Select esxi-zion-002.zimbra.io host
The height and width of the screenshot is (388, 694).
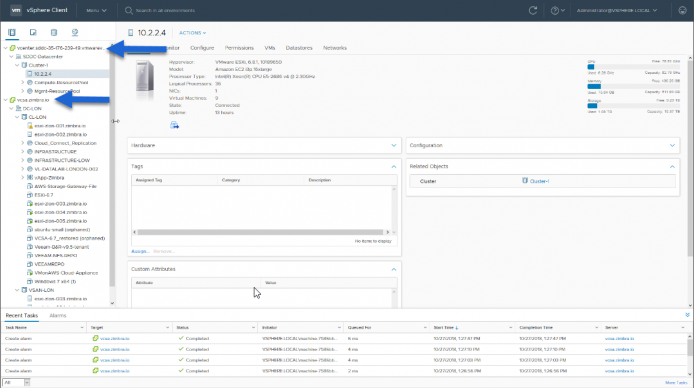point(61,134)
